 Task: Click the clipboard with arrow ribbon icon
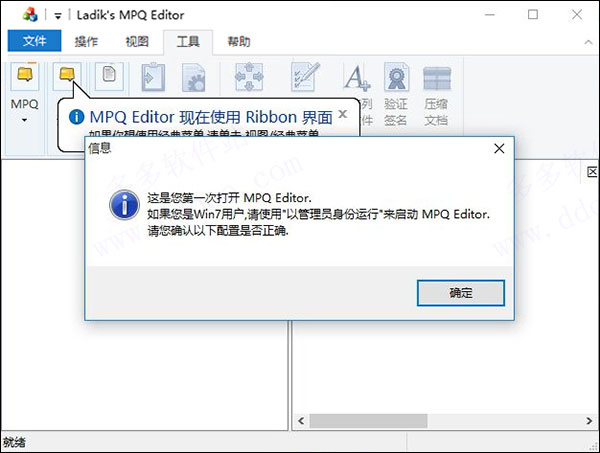[153, 77]
